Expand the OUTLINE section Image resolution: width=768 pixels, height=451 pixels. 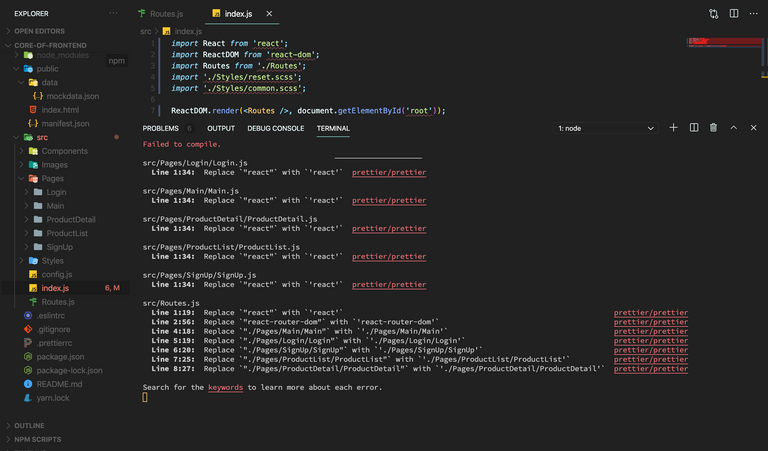(x=29, y=426)
